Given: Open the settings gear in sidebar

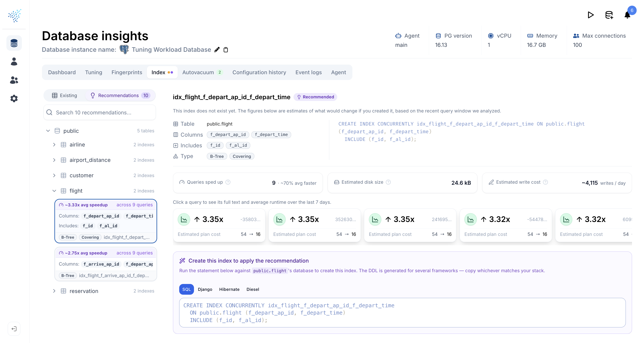Looking at the screenshot, I should pos(14,98).
